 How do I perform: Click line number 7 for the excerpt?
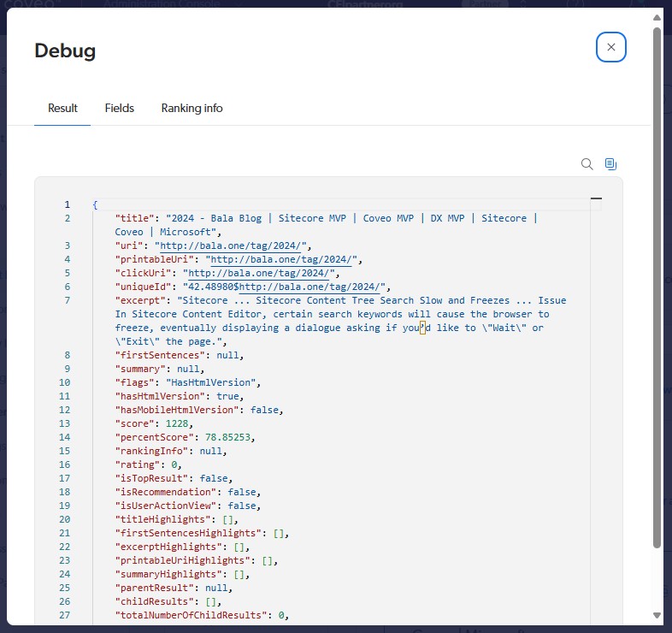tap(67, 300)
